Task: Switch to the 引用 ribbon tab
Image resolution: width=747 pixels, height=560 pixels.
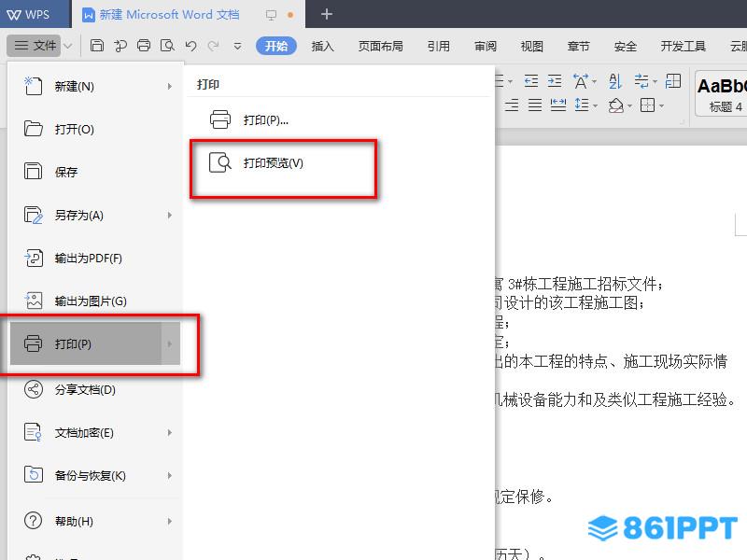Action: coord(438,46)
